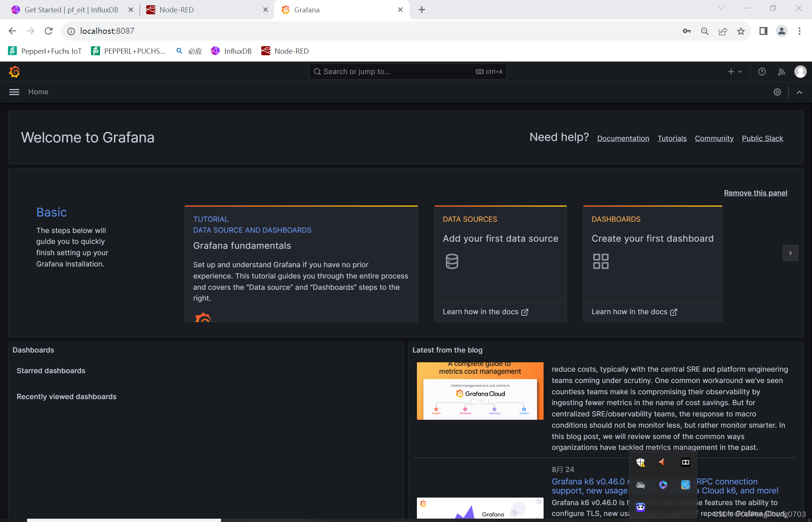Viewport: 812px width, 522px height.
Task: Open the Grafana Cloud metrics guide thumbnail
Action: [x=479, y=391]
